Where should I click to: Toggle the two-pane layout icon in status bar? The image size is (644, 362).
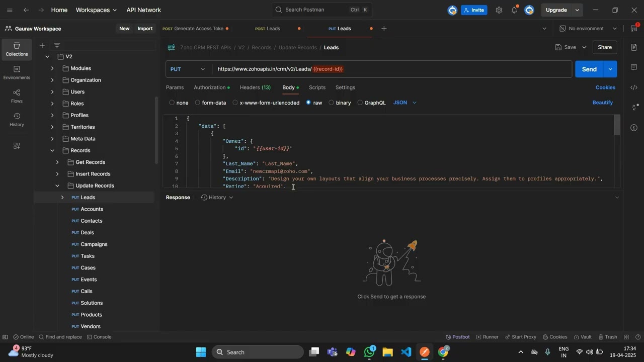tap(626, 337)
